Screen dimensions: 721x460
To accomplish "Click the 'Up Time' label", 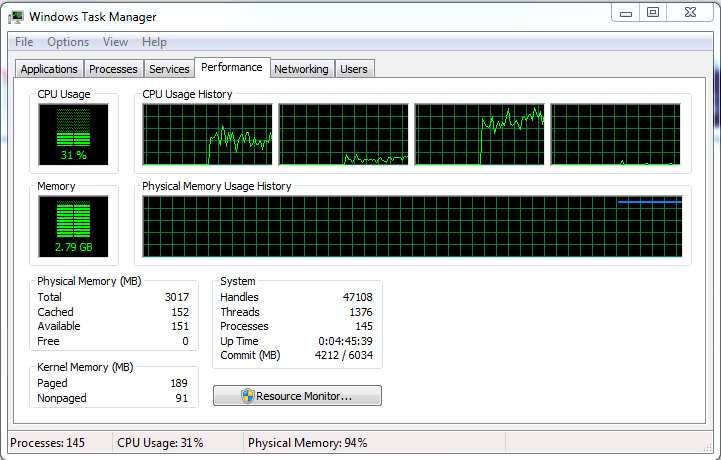I will point(239,341).
